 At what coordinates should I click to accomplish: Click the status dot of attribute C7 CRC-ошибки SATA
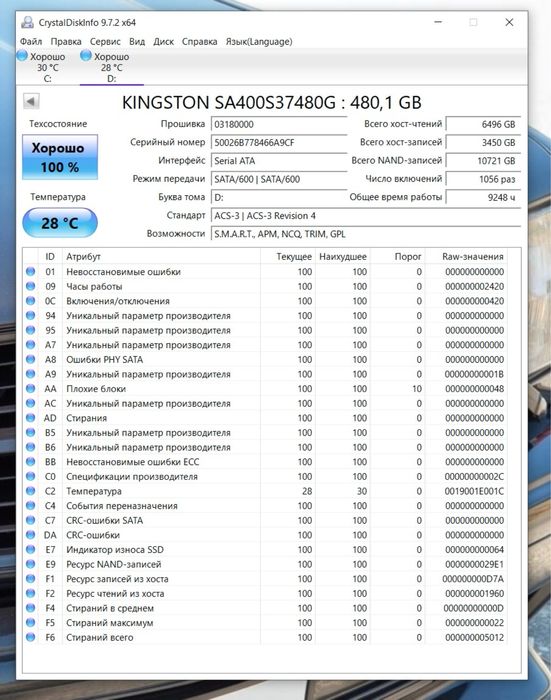pos(30,520)
